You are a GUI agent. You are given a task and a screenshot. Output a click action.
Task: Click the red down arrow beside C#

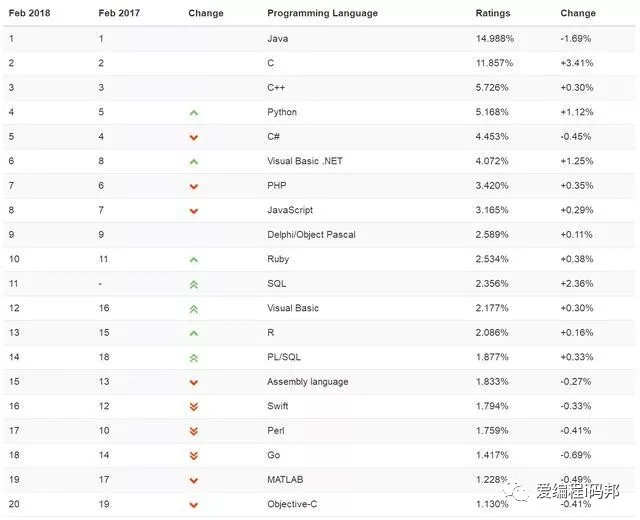[194, 138]
